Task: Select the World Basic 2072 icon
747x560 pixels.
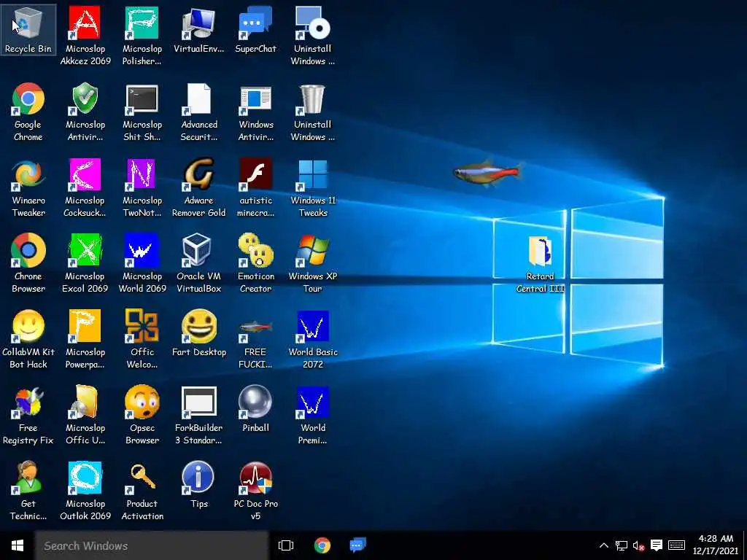Action: tap(312, 339)
